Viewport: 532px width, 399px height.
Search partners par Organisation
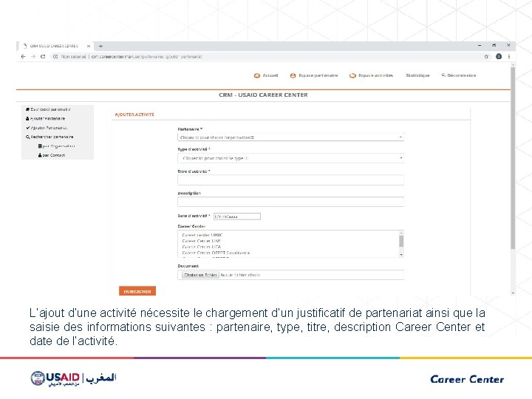58,146
